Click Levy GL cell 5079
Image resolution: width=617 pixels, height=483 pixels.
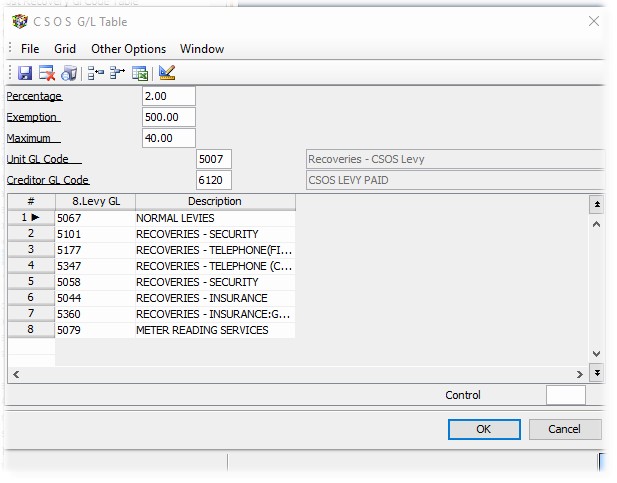pos(95,330)
